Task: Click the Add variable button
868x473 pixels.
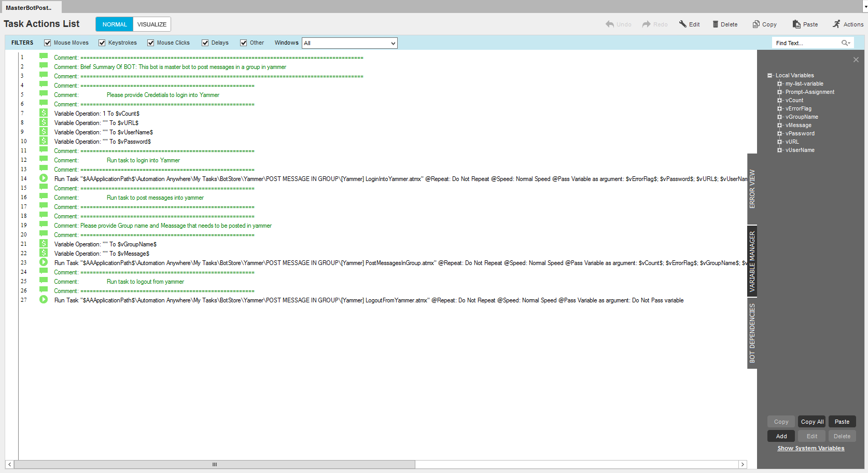Action: tap(781, 436)
